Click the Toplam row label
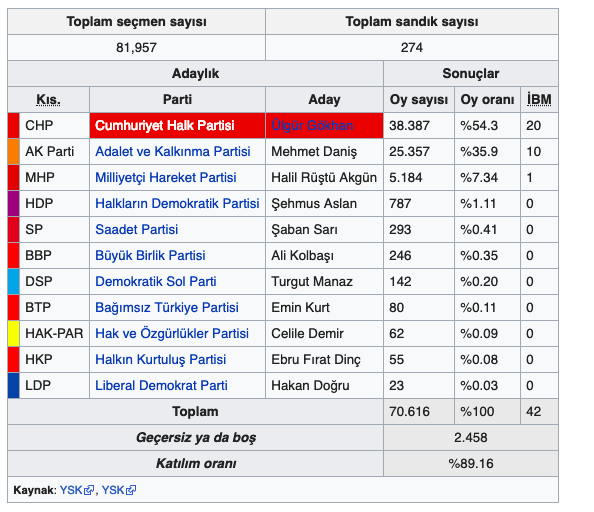594x512 pixels. pyautogui.click(x=195, y=411)
